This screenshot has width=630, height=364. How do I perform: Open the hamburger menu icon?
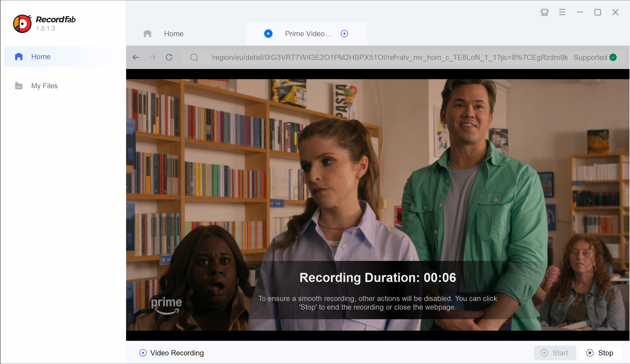(x=562, y=12)
